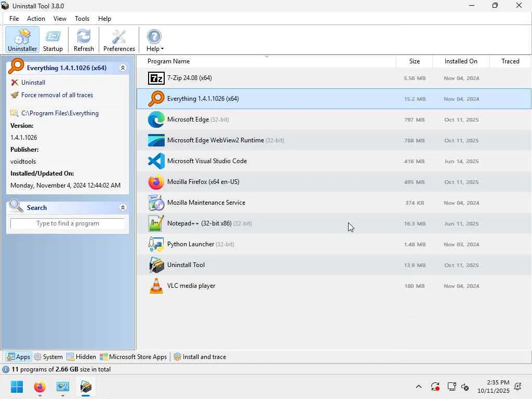Click the muted volume tray icon
The width and height of the screenshot is (532, 399).
(x=465, y=387)
